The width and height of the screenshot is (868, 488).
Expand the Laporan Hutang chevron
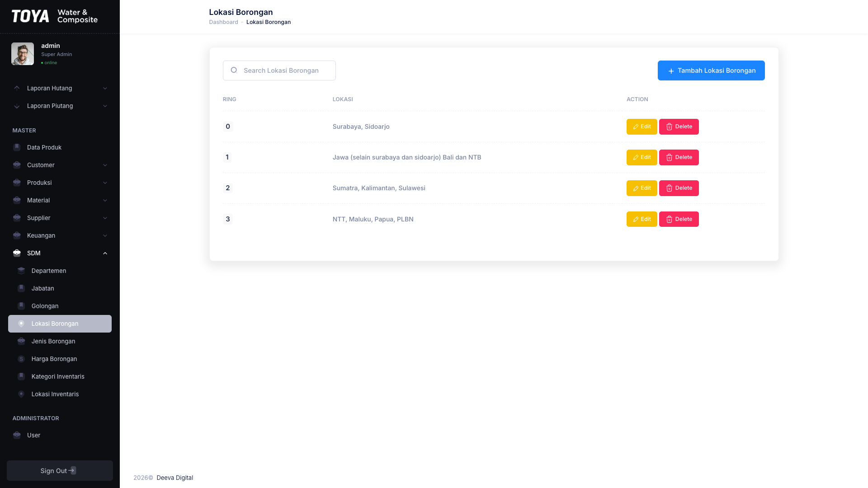coord(105,88)
